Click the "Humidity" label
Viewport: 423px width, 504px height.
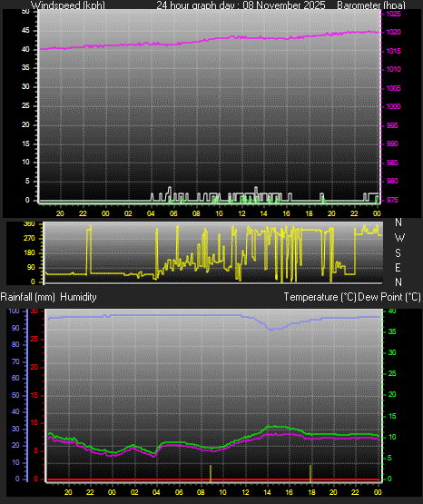[78, 297]
